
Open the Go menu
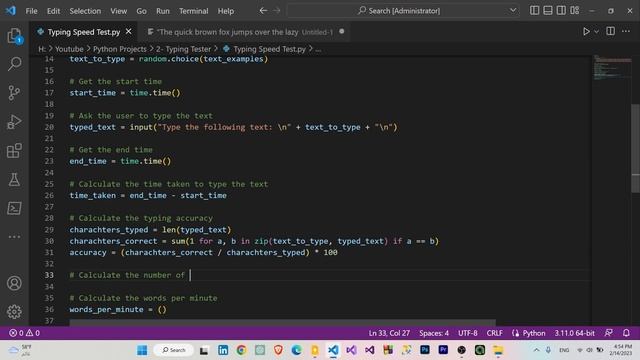(x=141, y=11)
